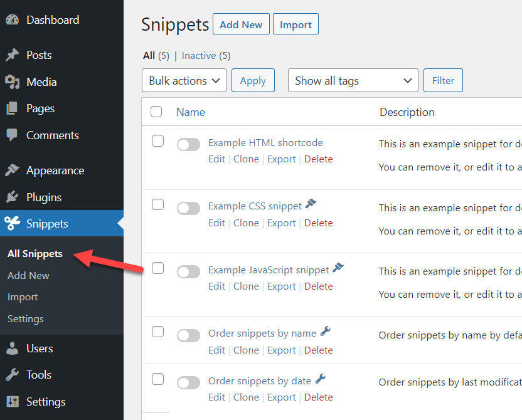Delete the Example HTML shortcode snippet
The height and width of the screenshot is (420, 522).
tap(318, 159)
